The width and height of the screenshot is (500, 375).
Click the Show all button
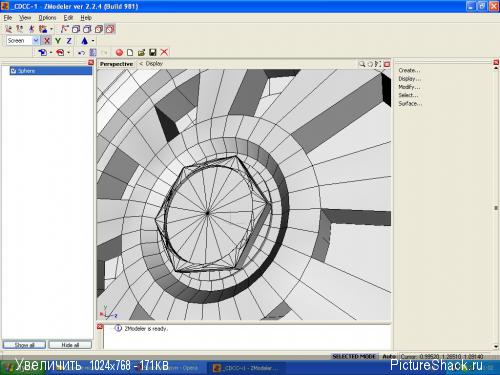tap(24, 345)
